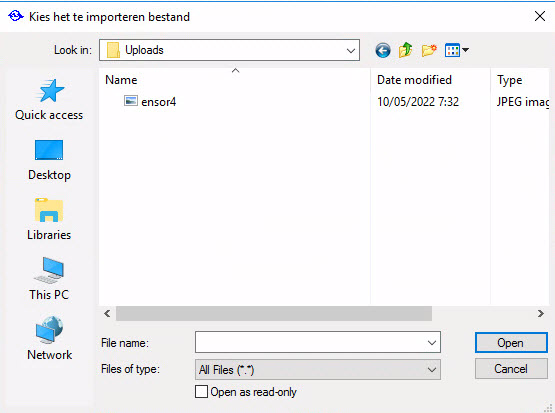The height and width of the screenshot is (413, 555).
Task: Create a new folder
Action: (x=429, y=50)
